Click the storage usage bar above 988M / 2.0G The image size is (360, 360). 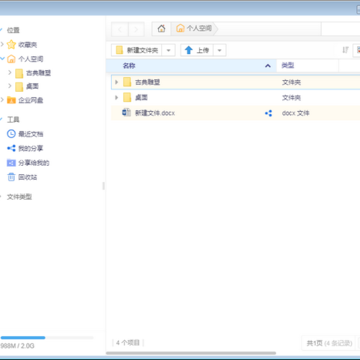(x=47, y=338)
